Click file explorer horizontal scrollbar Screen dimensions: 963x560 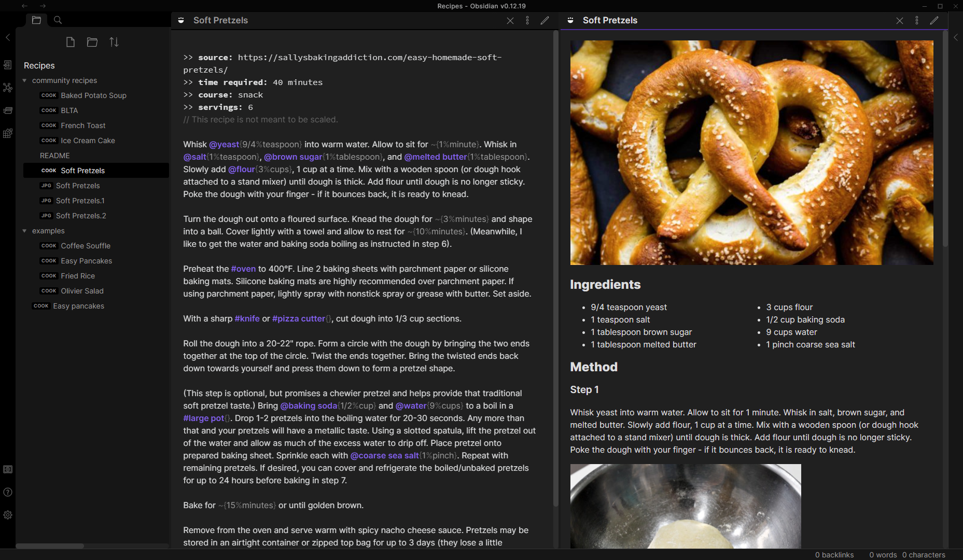50,546
